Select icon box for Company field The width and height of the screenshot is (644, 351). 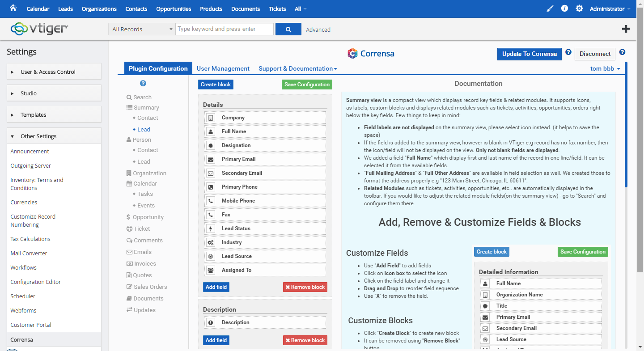pos(211,118)
